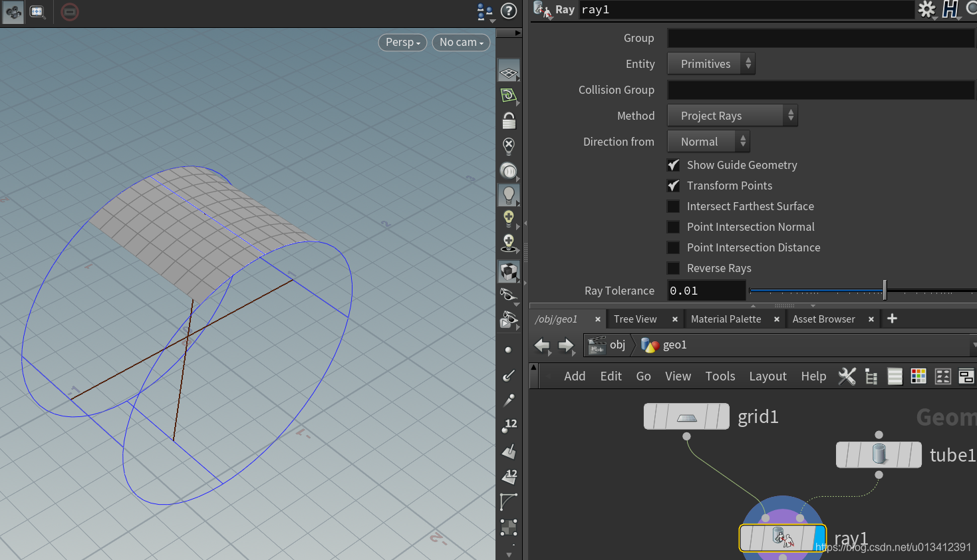Toggle primitive hulls curve icon
The height and width of the screenshot is (560, 977).
(x=509, y=502)
